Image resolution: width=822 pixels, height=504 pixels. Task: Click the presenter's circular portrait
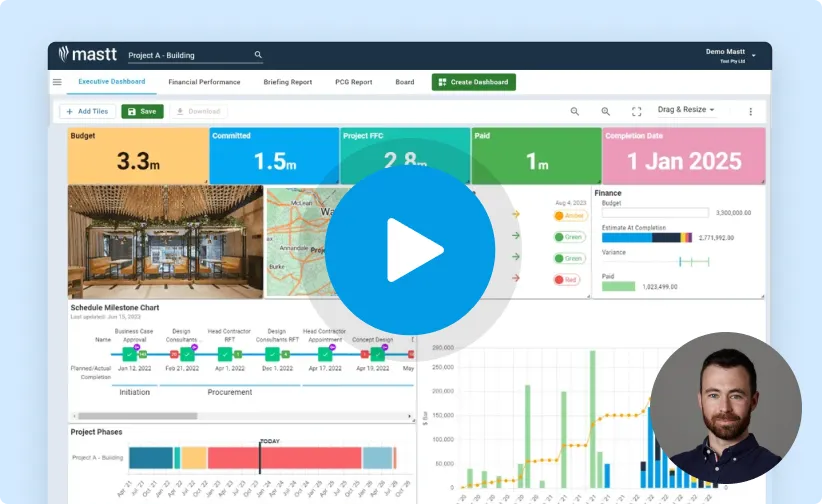point(726,408)
